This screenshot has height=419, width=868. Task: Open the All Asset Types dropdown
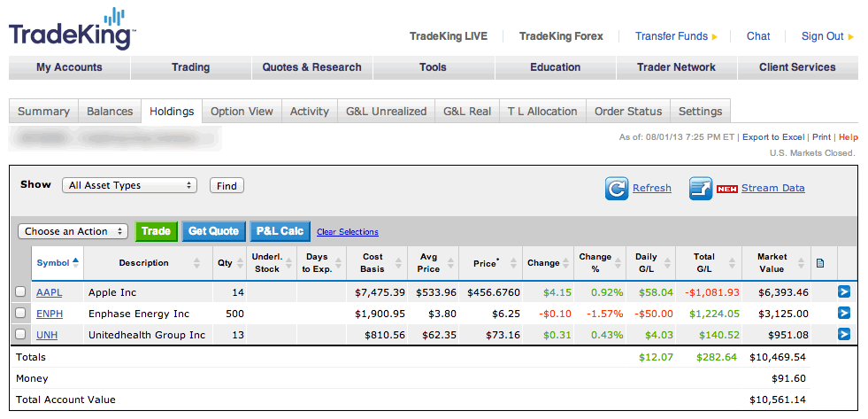(129, 186)
